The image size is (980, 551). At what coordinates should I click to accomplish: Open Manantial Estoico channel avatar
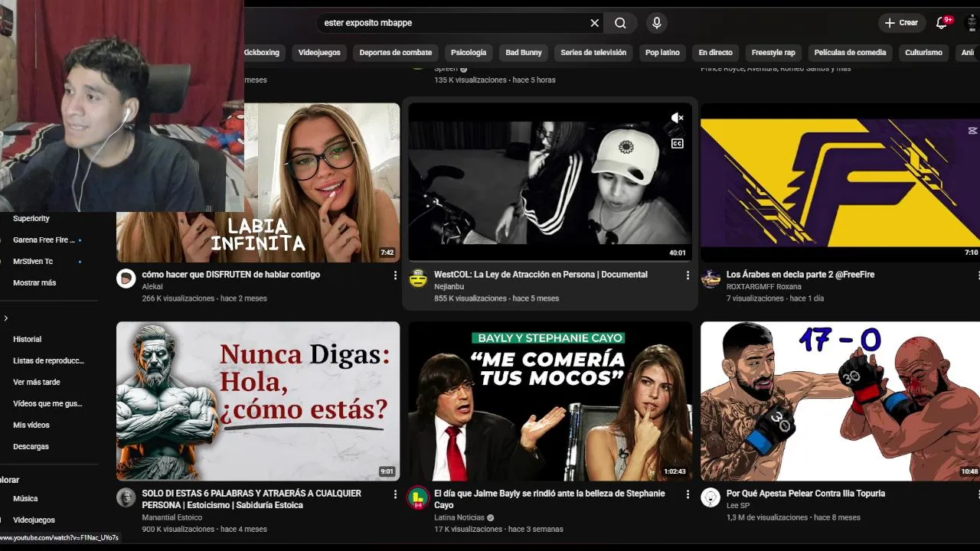(x=126, y=497)
